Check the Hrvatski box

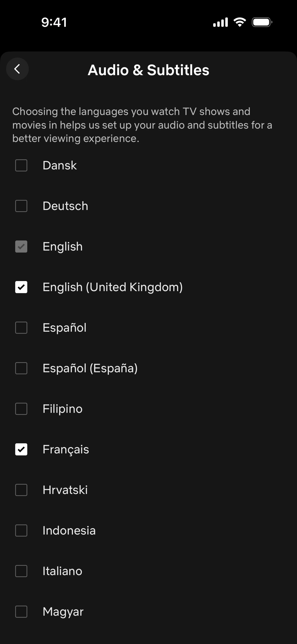coord(21,490)
